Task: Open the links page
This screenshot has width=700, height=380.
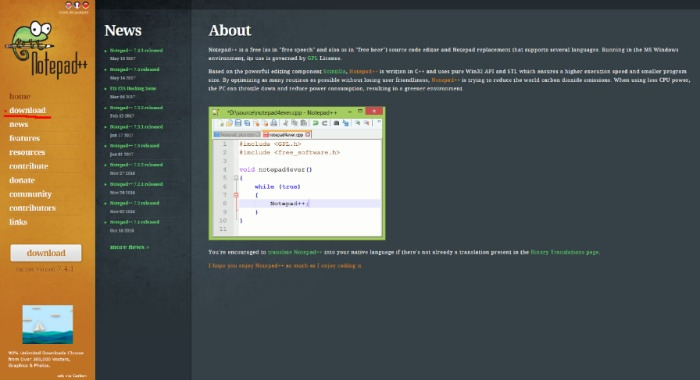Action: click(x=18, y=222)
